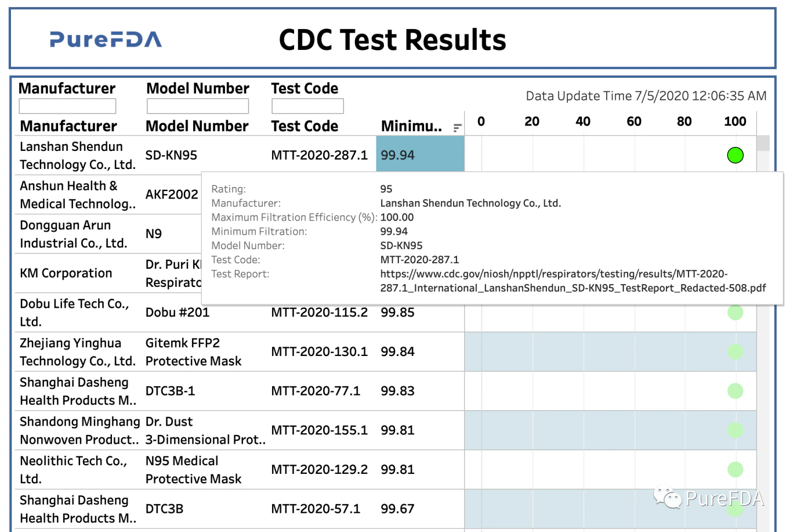This screenshot has width=790, height=532.
Task: Select the Dobu Life Tech Co., Ltd. manufacturer
Action: tap(75, 313)
